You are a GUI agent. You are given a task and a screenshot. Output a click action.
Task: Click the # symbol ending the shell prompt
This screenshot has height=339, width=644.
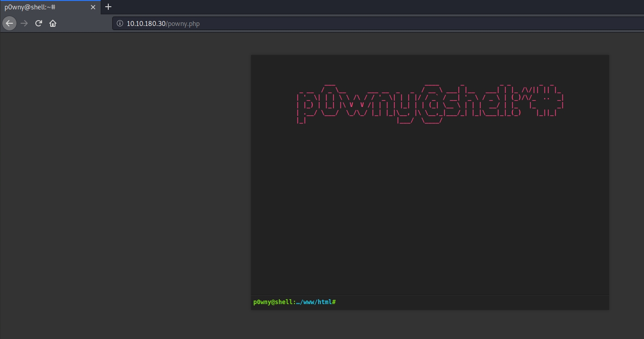point(334,302)
